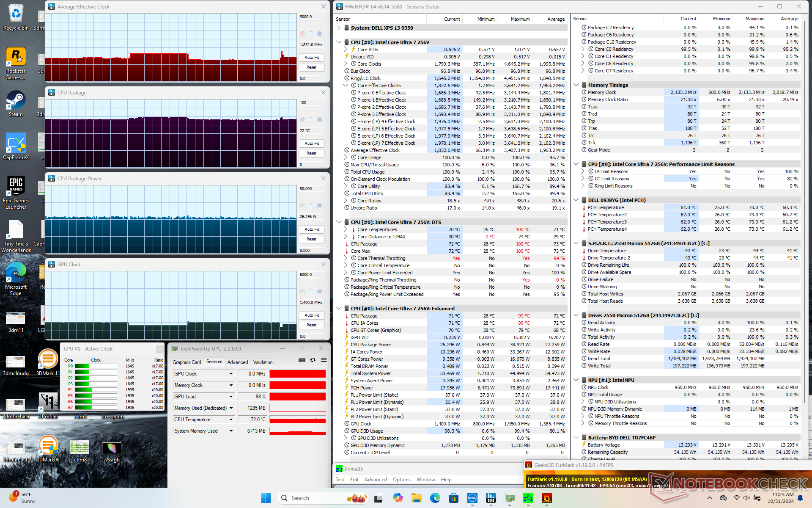Screen dimensions: 812x508
Task: Click the Prime95 taskbar icon
Action: [528, 498]
